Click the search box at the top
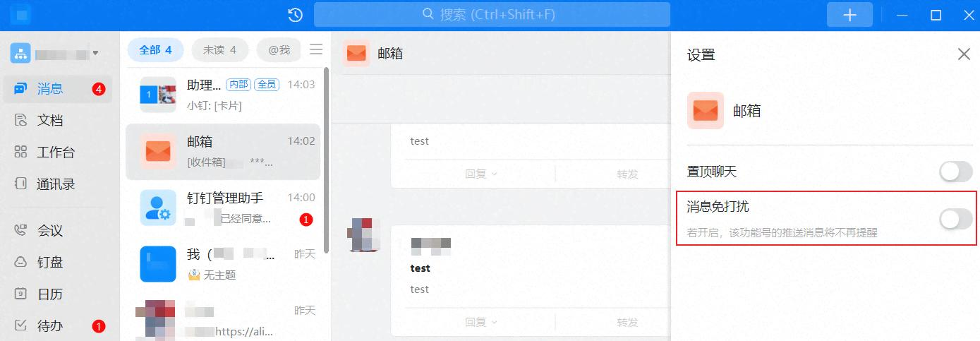Image resolution: width=980 pixels, height=341 pixels. (492, 15)
